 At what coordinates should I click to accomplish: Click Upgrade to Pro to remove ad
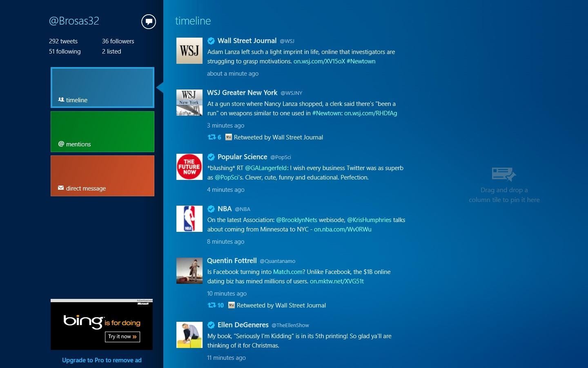point(102,360)
